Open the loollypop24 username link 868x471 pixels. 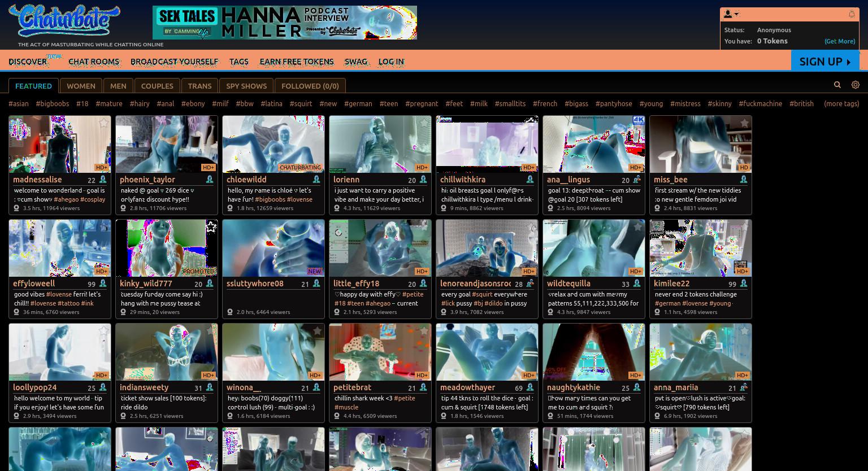[35, 387]
